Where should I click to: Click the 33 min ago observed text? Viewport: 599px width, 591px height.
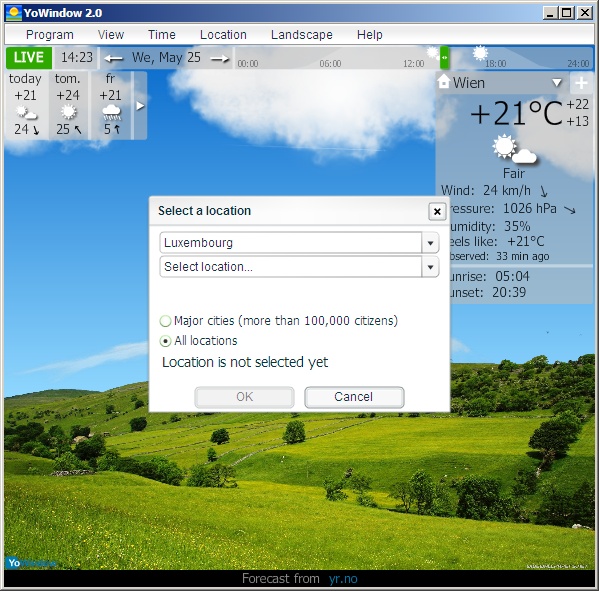click(523, 256)
